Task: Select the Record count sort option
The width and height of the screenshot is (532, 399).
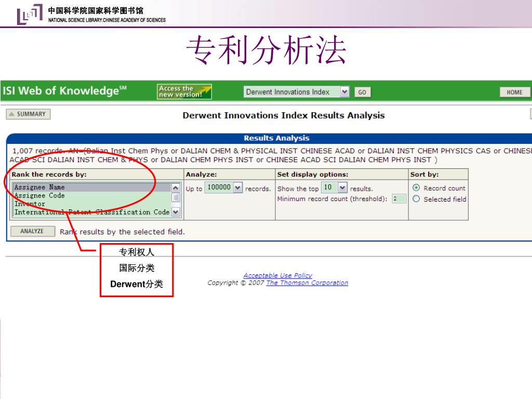Action: click(x=416, y=188)
